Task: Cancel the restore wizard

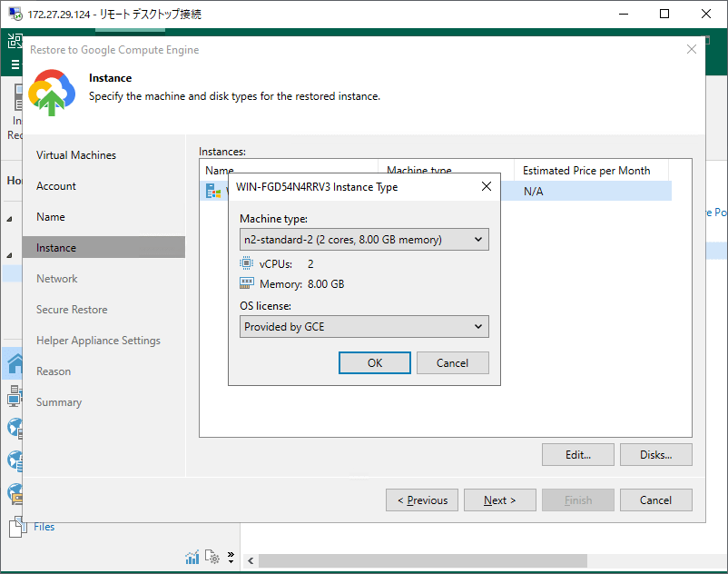Action: click(656, 500)
